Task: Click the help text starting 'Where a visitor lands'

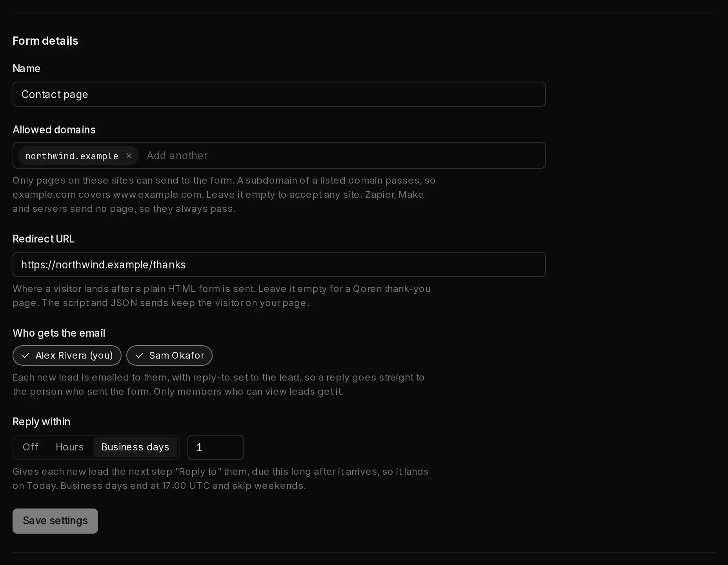Action: click(x=222, y=296)
